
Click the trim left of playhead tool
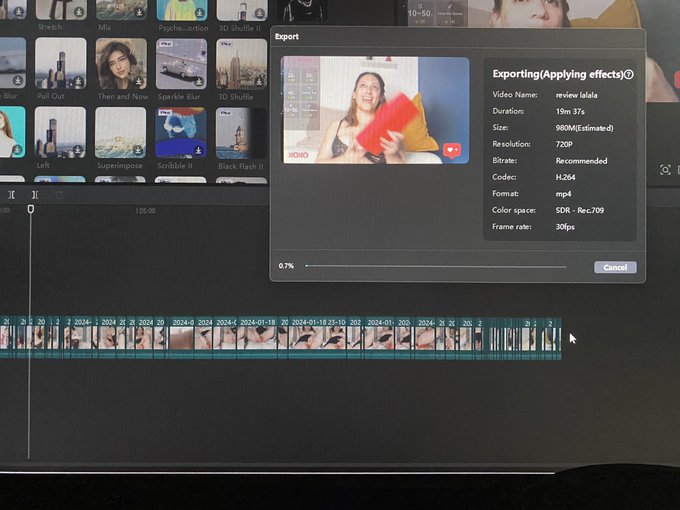11,195
